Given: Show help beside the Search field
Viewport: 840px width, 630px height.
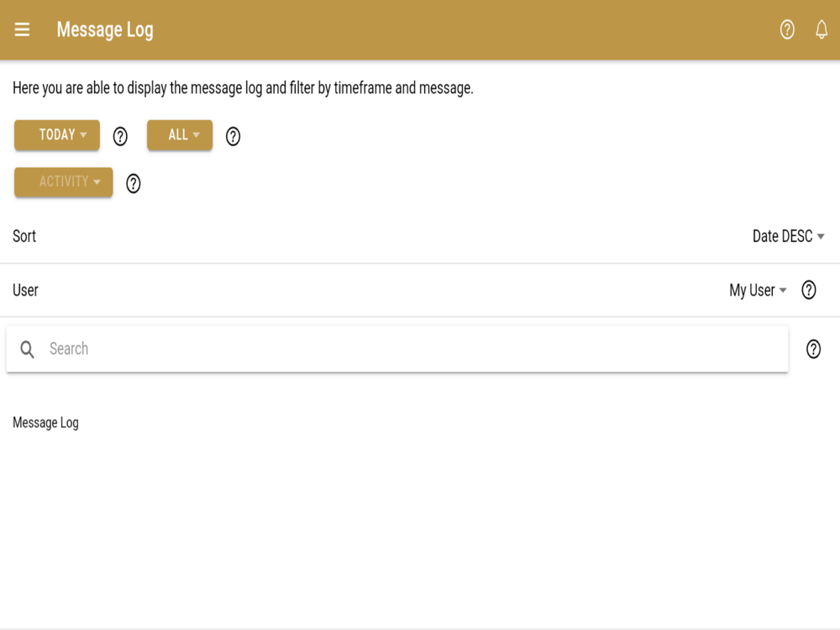Looking at the screenshot, I should tap(813, 349).
